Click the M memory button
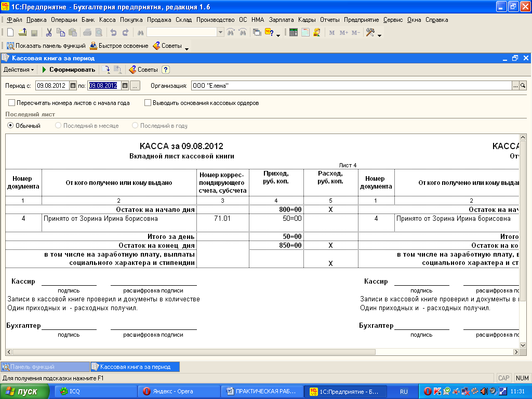Image resolution: width=532 pixels, height=399 pixels. tap(332, 33)
